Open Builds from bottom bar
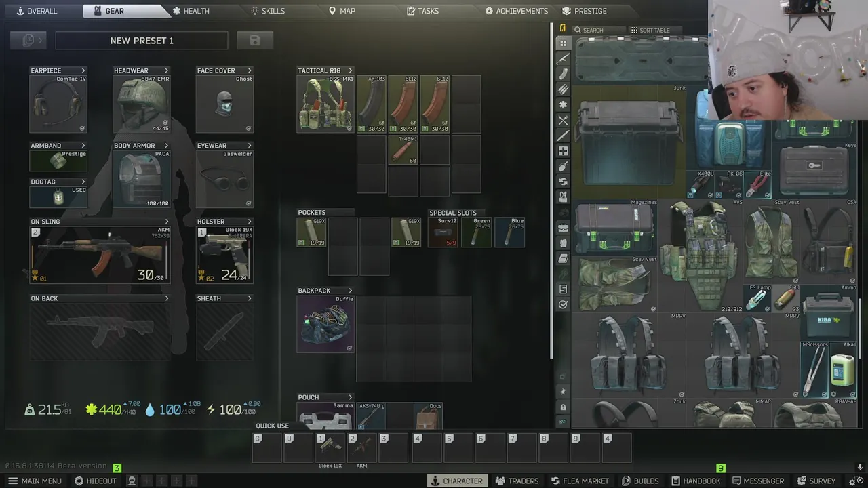The height and width of the screenshot is (488, 868). pyautogui.click(x=640, y=481)
